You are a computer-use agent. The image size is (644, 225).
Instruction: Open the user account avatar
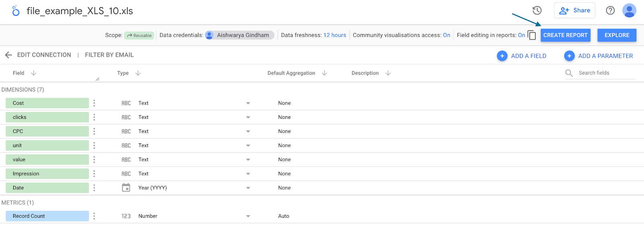pos(629,10)
